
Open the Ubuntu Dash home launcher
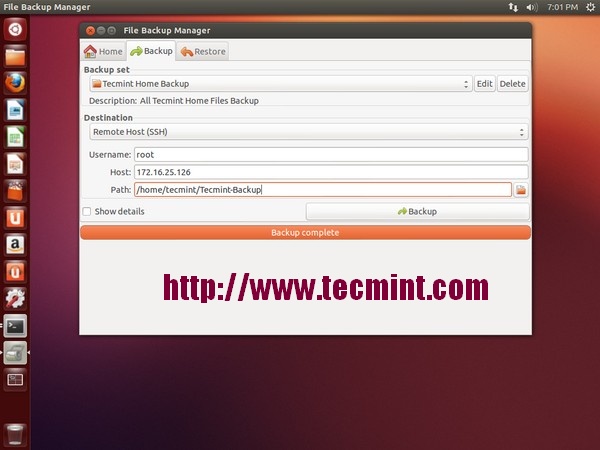click(x=15, y=29)
